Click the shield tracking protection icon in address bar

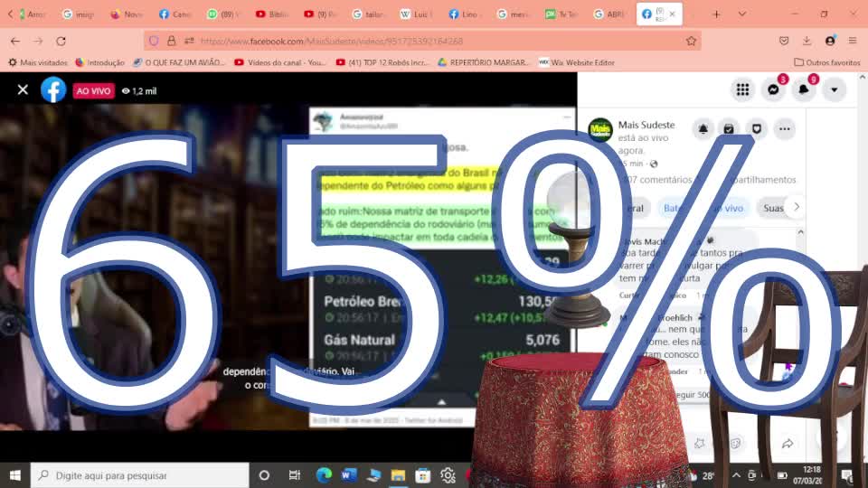[x=154, y=41]
